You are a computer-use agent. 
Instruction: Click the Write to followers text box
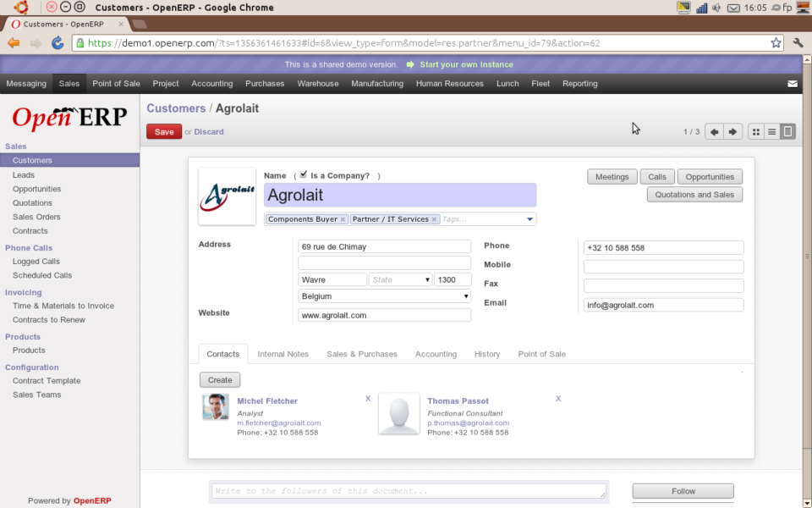409,491
